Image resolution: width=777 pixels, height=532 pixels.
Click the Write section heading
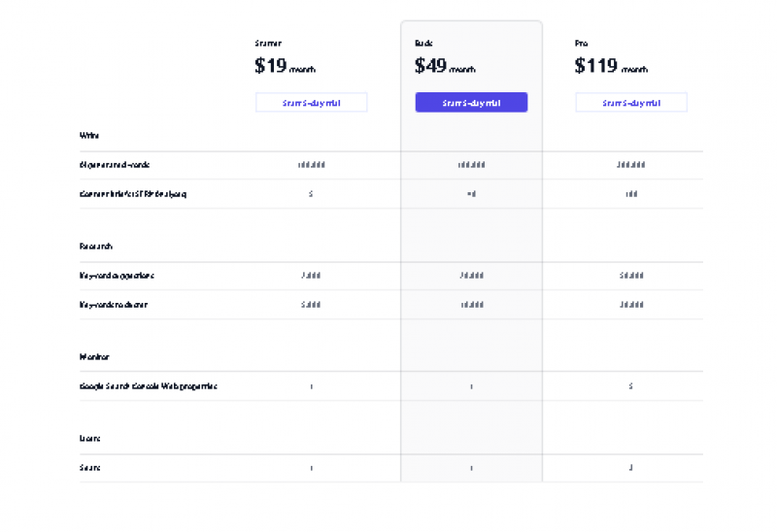89,135
